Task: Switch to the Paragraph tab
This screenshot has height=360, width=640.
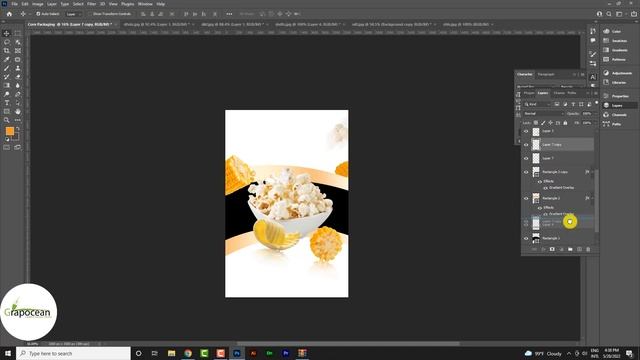Action: pos(546,74)
